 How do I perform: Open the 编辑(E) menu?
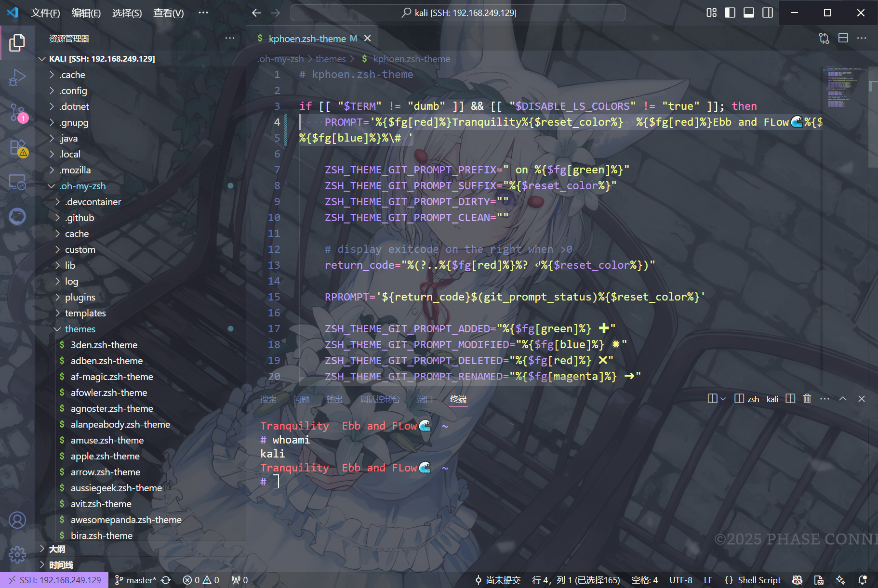86,13
